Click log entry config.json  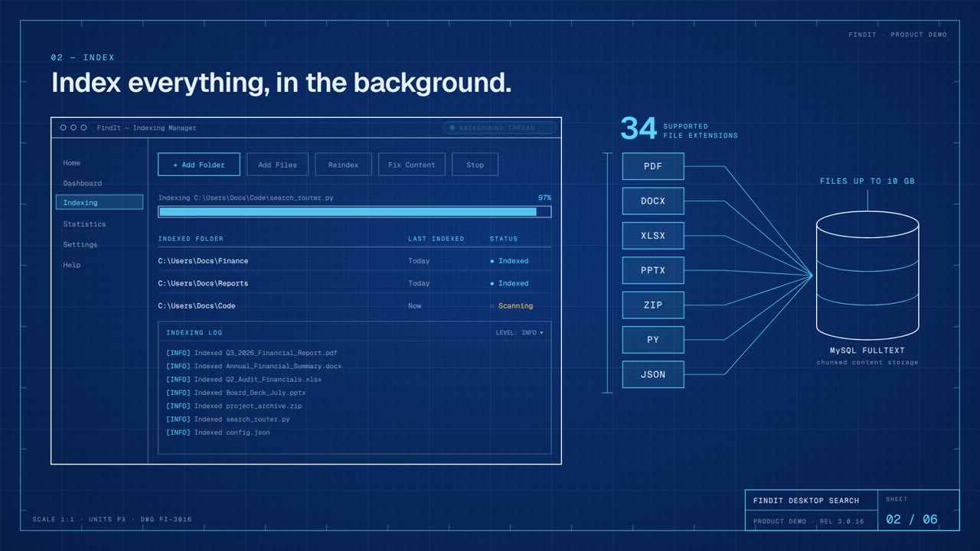click(x=218, y=433)
